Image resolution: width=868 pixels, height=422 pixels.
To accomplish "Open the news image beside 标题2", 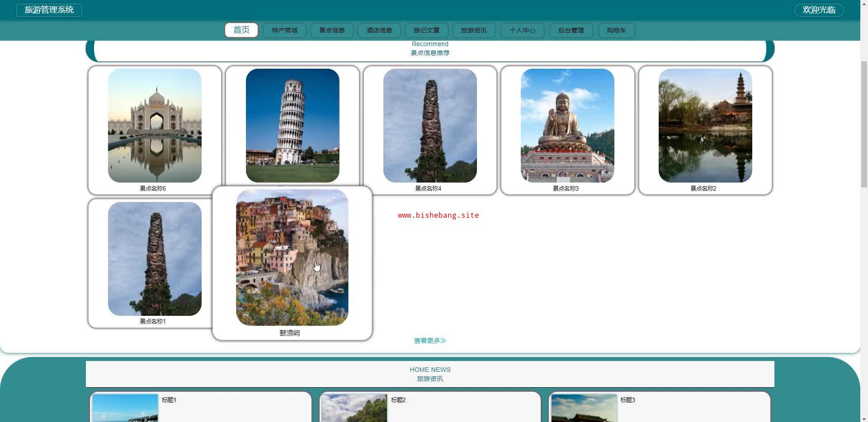I will click(354, 408).
